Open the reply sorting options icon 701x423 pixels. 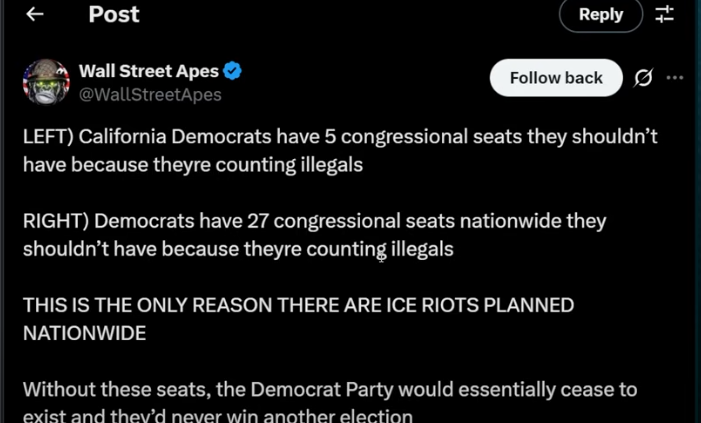[x=664, y=14]
